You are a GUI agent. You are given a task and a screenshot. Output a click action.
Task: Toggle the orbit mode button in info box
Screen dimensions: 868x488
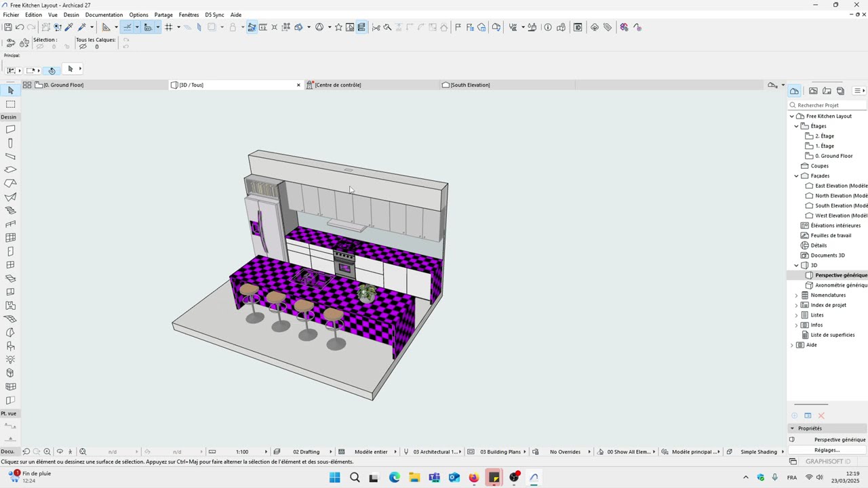[x=52, y=70]
